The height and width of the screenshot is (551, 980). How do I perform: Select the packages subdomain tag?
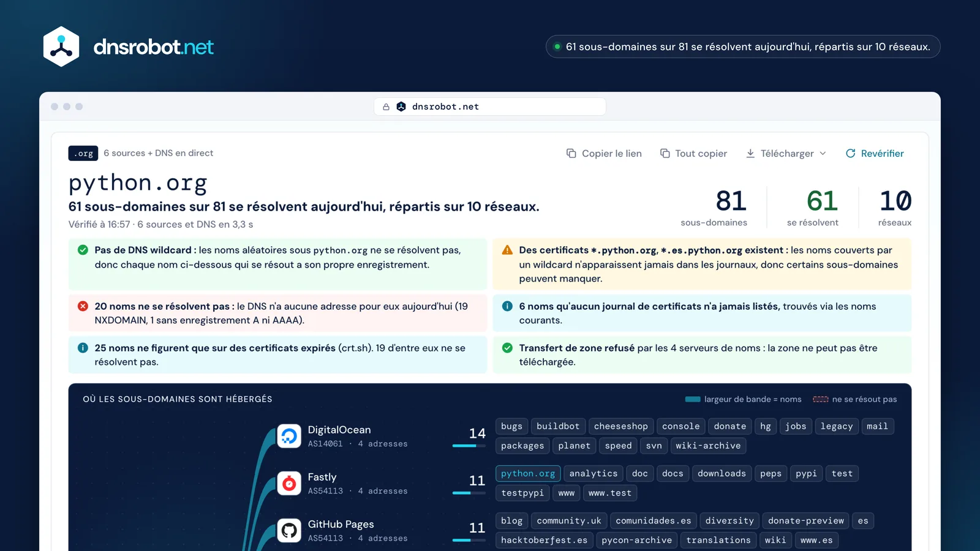click(x=522, y=446)
